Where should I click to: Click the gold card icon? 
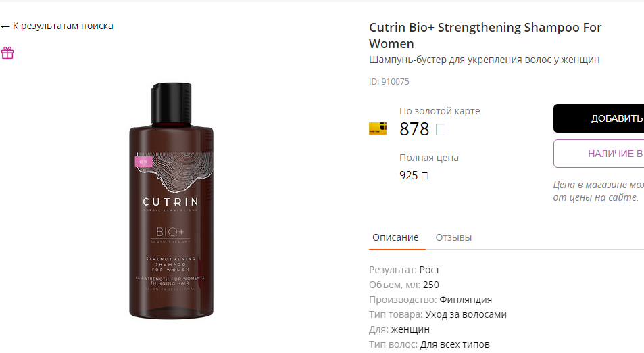(378, 128)
